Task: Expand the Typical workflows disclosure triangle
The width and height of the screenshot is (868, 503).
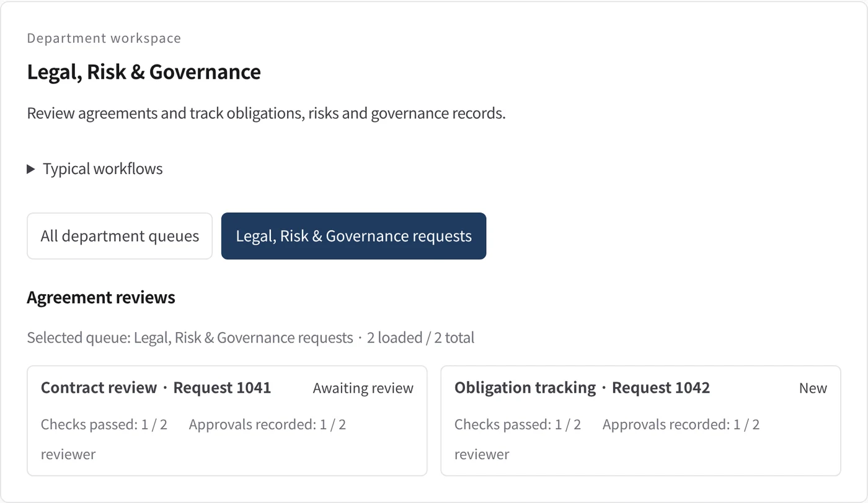Action: [x=31, y=169]
